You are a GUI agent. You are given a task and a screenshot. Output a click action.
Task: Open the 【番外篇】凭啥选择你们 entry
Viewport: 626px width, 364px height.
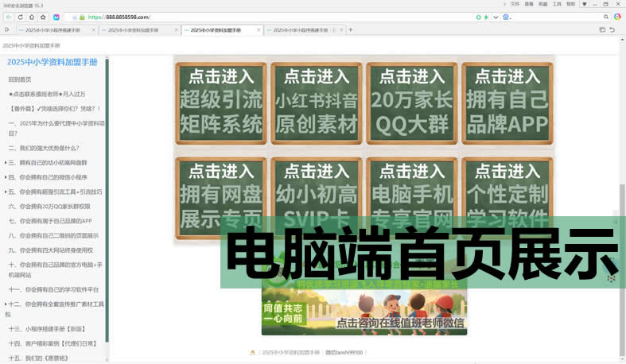pos(54,108)
